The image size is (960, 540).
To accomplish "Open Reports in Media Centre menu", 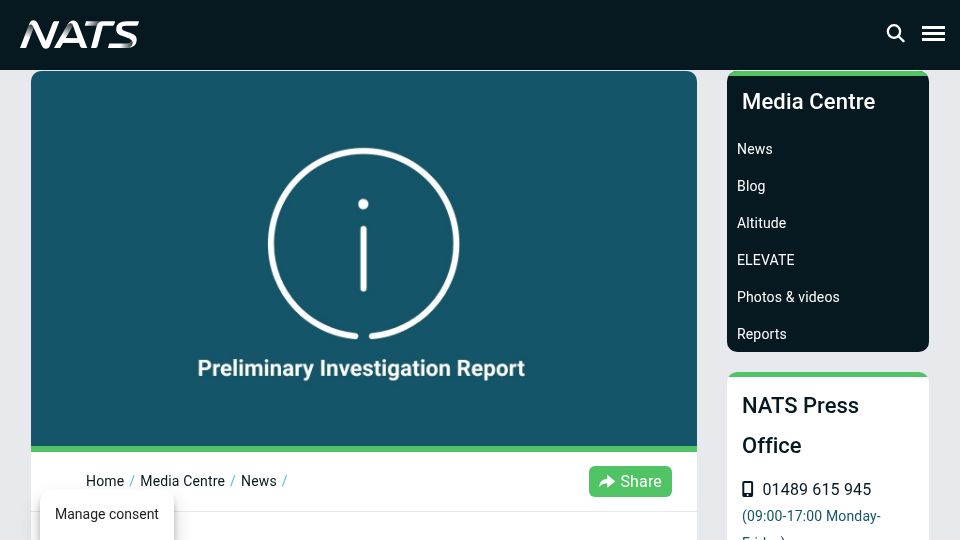I will click(761, 334).
